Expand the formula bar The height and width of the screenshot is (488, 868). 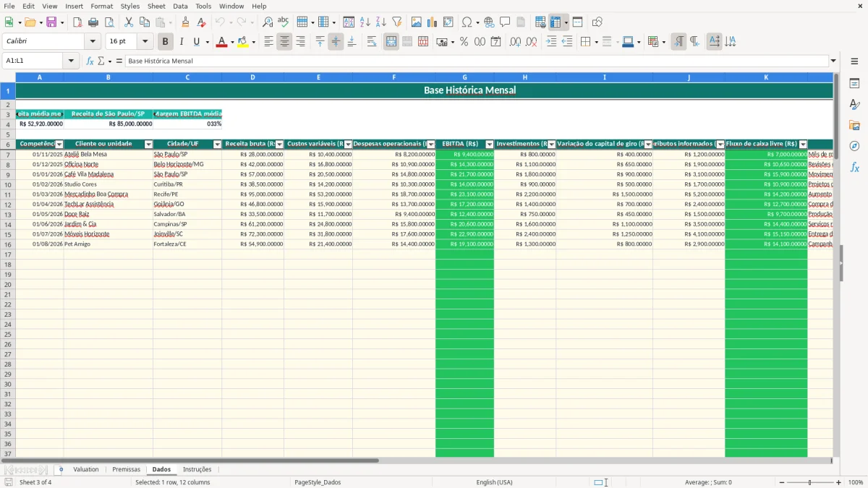click(x=833, y=61)
